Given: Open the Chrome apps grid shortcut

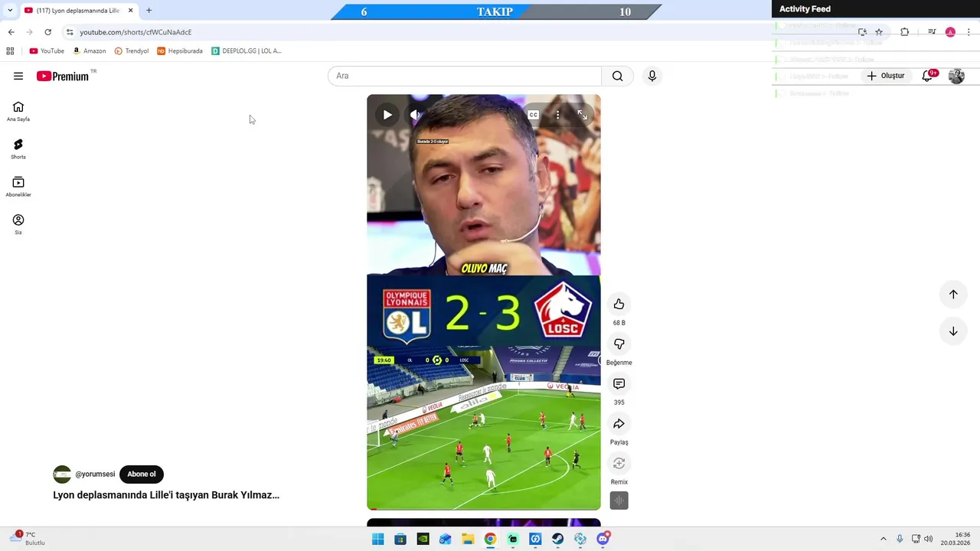Looking at the screenshot, I should coord(10,51).
